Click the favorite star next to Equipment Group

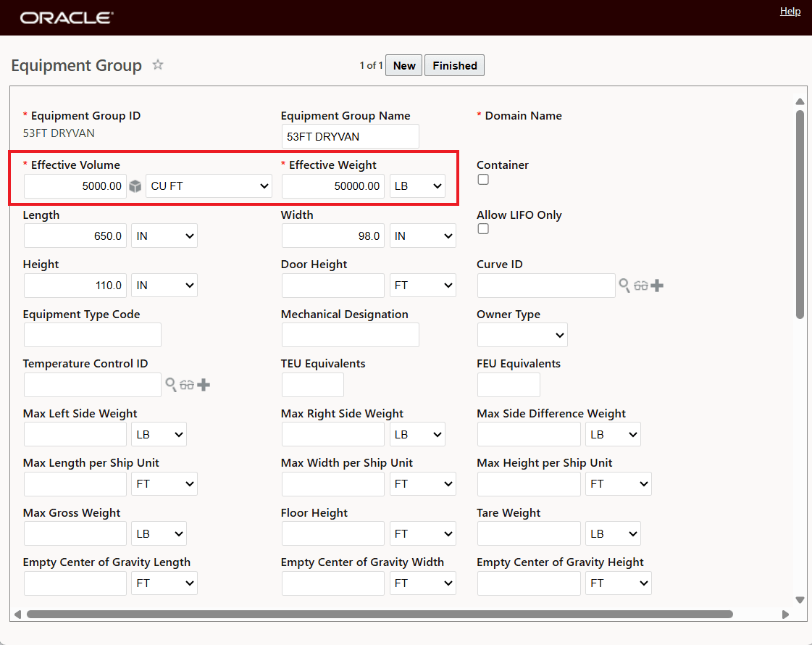pos(158,64)
